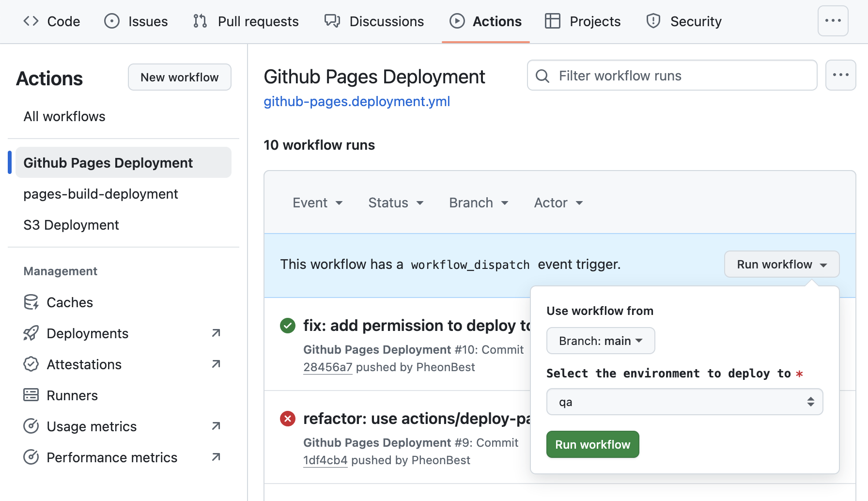Expand the Actor filter dropdown
Viewport: 868px width, 501px height.
point(558,203)
